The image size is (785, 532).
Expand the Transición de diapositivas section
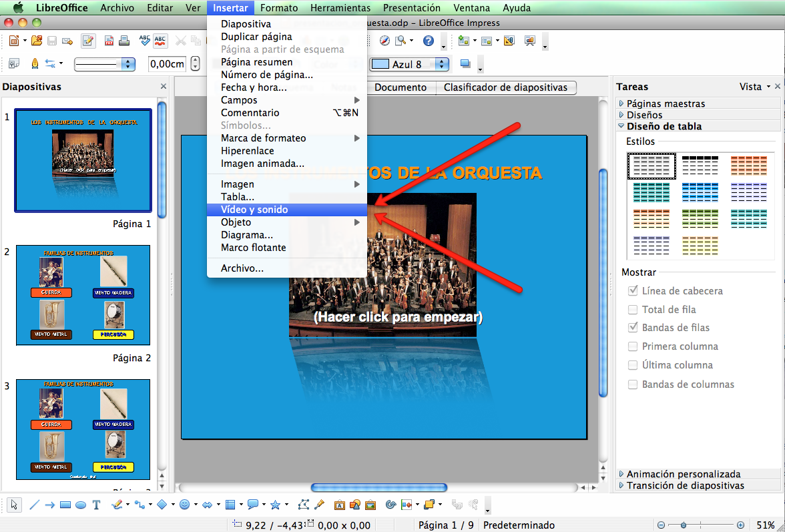point(698,485)
